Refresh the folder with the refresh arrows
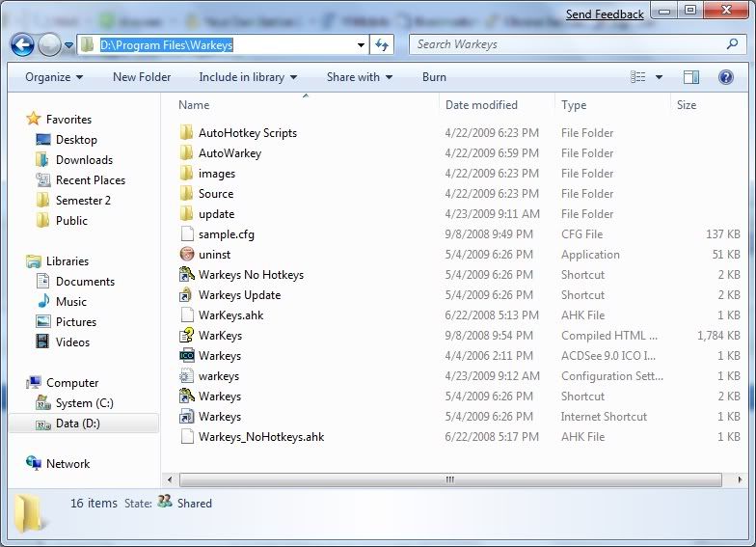 click(382, 45)
